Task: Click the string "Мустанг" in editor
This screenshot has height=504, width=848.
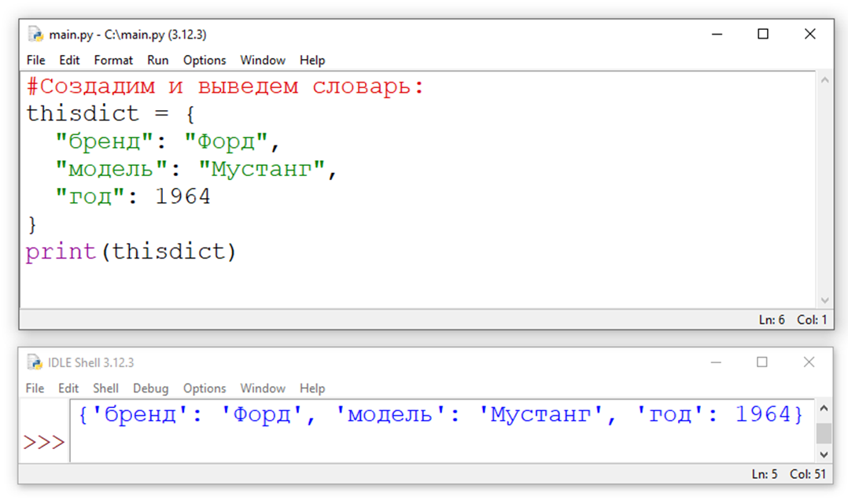Action: pos(261,169)
